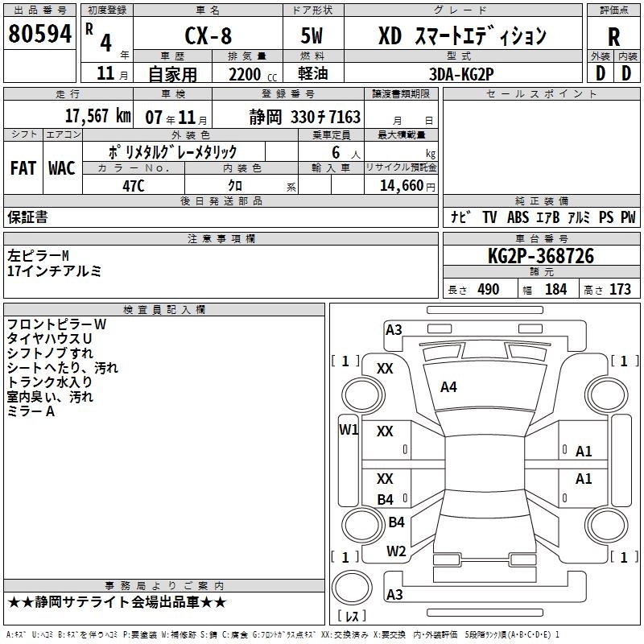This screenshot has height=644, width=644.
Task: Click inspector note 室内臭い、汚れ
Action: (x=50, y=397)
